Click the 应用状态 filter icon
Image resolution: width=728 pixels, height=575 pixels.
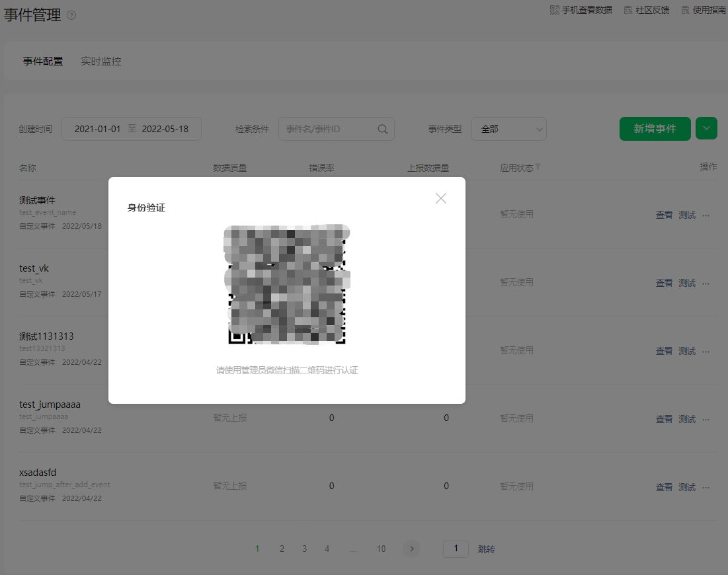[538, 167]
